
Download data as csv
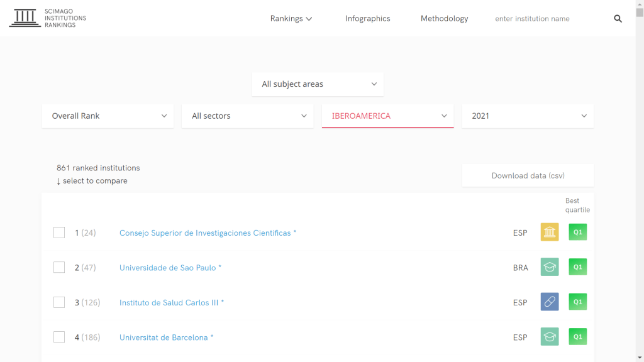528,176
